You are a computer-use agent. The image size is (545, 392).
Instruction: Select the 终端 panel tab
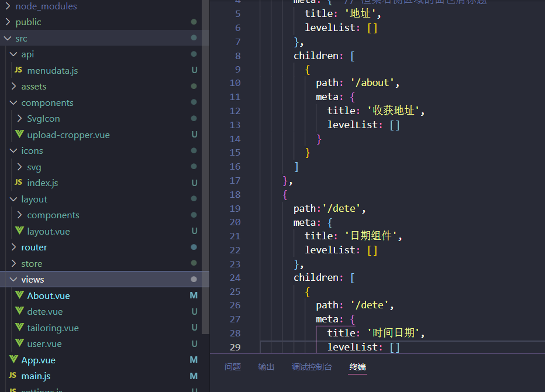tap(358, 367)
